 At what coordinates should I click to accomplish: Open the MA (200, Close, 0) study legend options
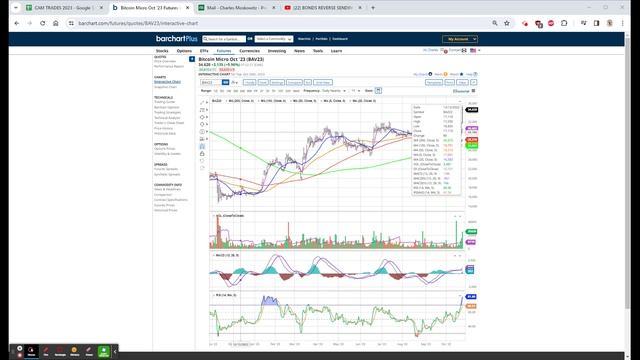click(241, 101)
